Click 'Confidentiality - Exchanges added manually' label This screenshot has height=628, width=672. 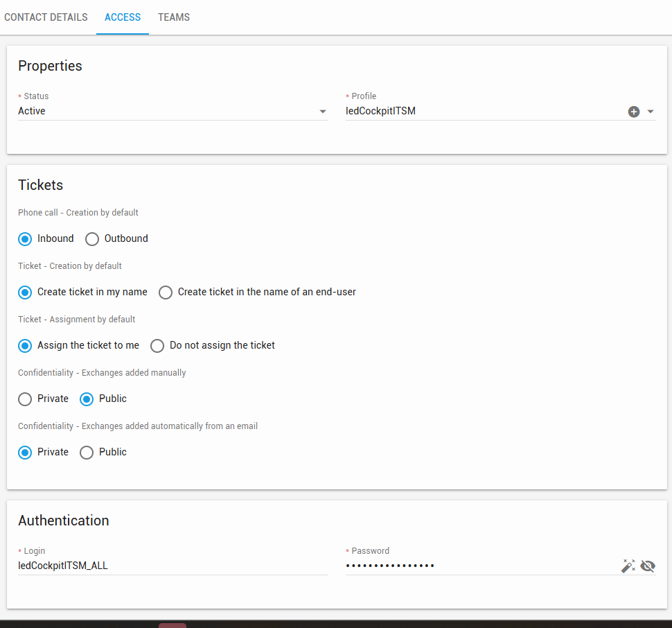click(102, 372)
